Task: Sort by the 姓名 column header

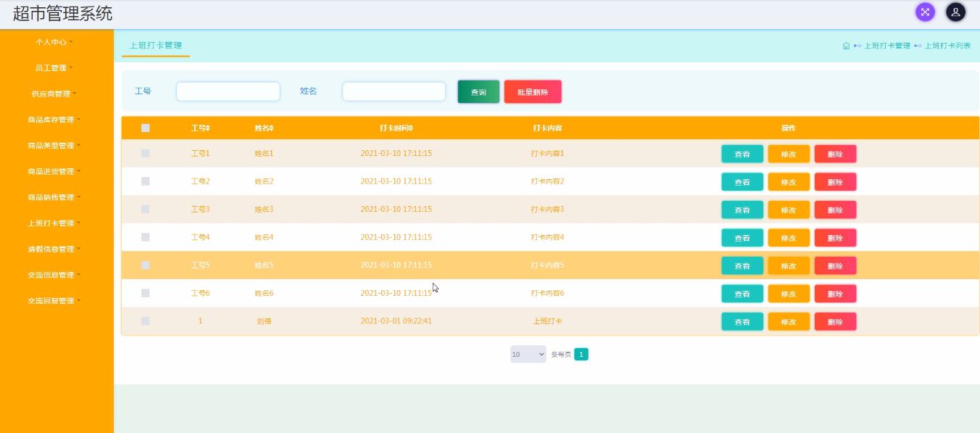Action: pyautogui.click(x=264, y=128)
